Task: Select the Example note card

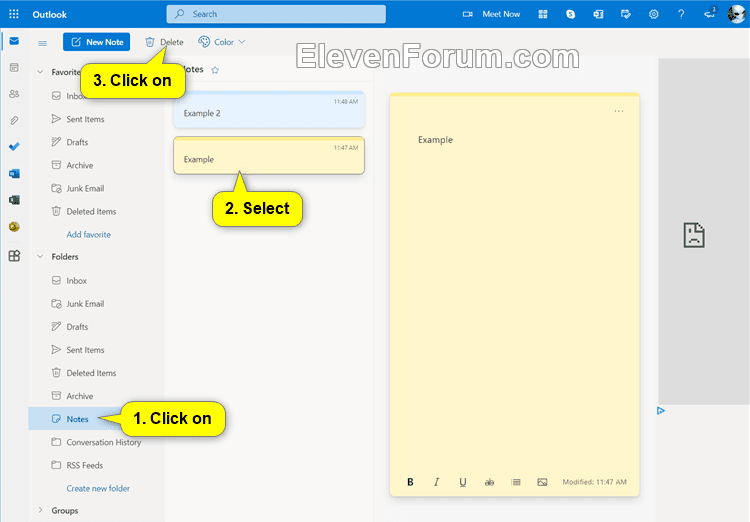Action: [x=269, y=155]
